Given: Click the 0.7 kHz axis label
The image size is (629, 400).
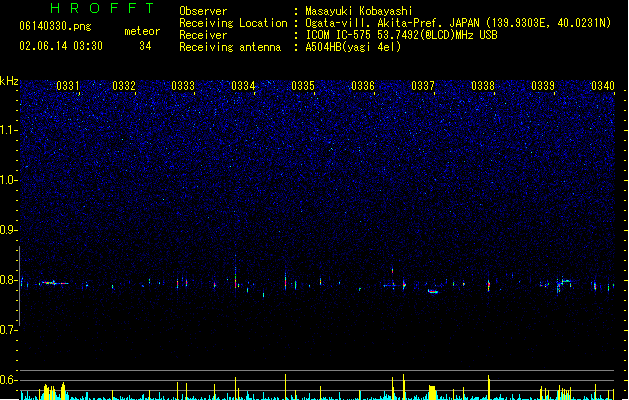Looking at the screenshot, I should coord(8,330).
